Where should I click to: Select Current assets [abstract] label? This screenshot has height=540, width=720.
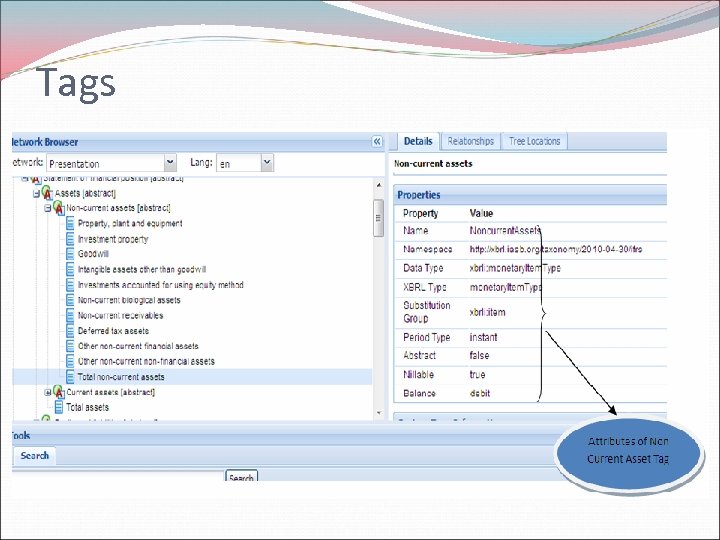(x=111, y=392)
